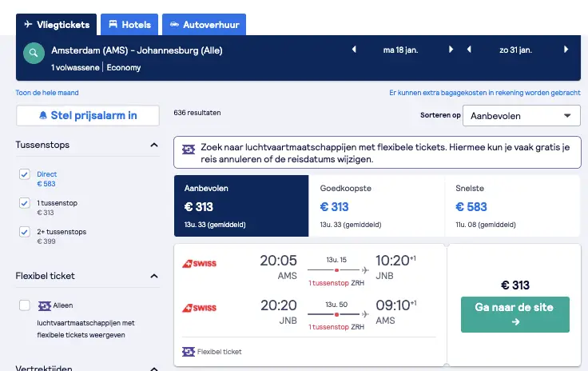Click the SWISS logo on return flight
Viewport: 588px width, 371px height.
[x=199, y=309]
